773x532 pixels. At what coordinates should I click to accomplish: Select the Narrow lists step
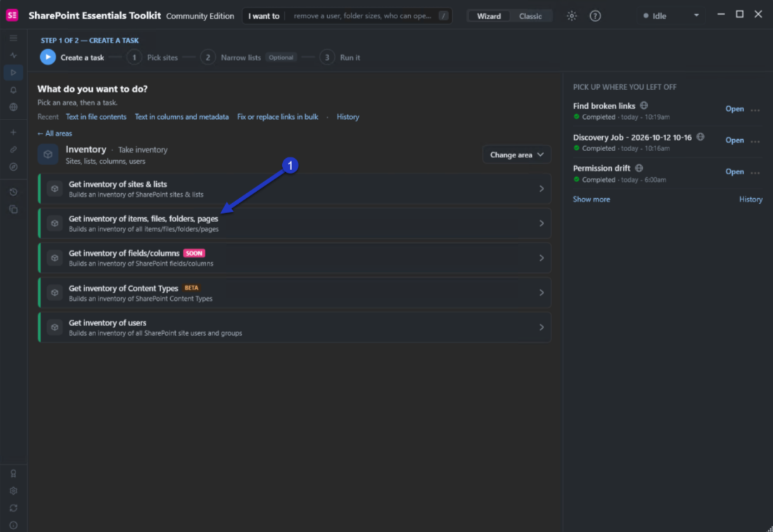248,58
